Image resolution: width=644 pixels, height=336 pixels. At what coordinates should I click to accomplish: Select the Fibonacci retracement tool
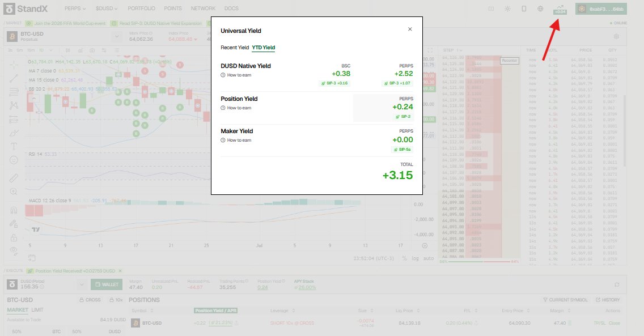pyautogui.click(x=14, y=91)
